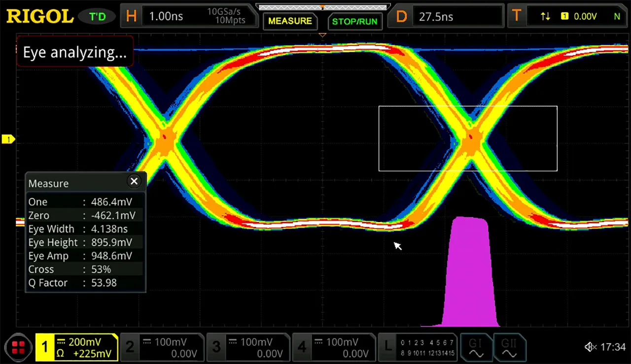This screenshot has height=364, width=631.
Task: Open the GII signal generator icon
Action: point(509,347)
